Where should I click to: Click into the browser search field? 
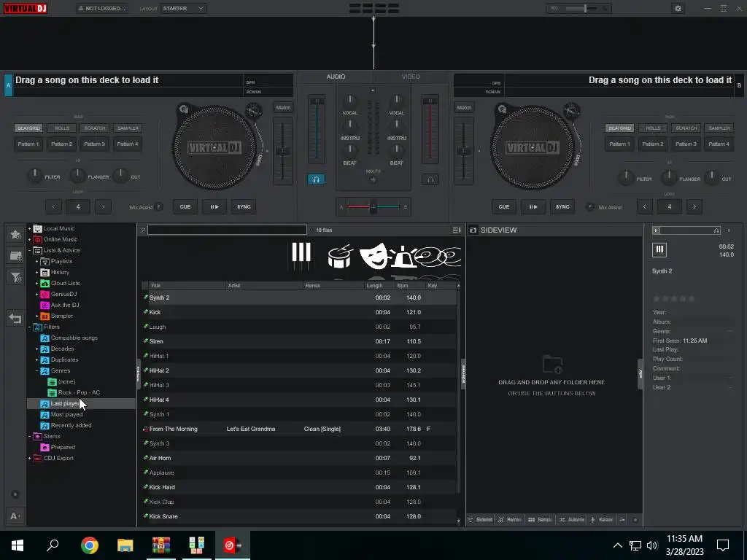[x=227, y=230]
